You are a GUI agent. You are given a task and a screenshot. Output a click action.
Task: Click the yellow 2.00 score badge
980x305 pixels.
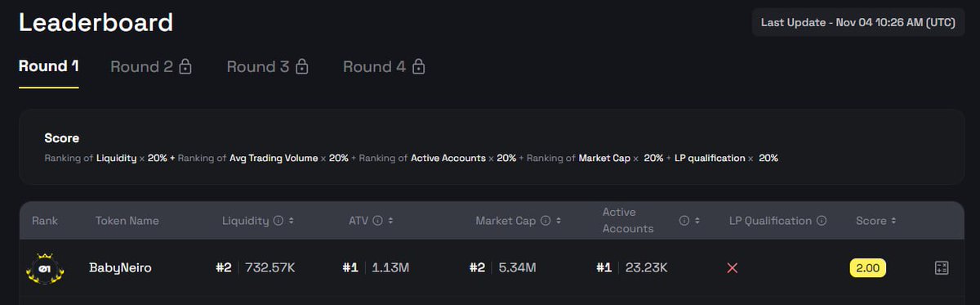pyautogui.click(x=868, y=267)
